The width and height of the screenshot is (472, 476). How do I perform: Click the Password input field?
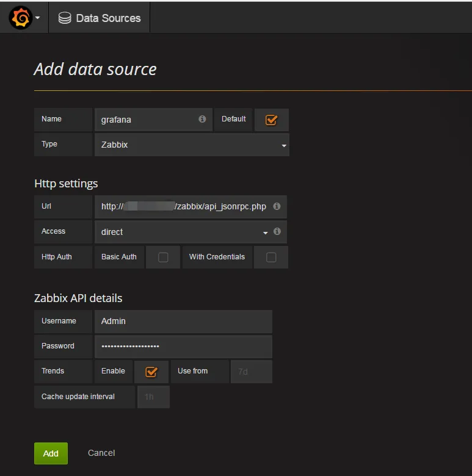(x=183, y=346)
